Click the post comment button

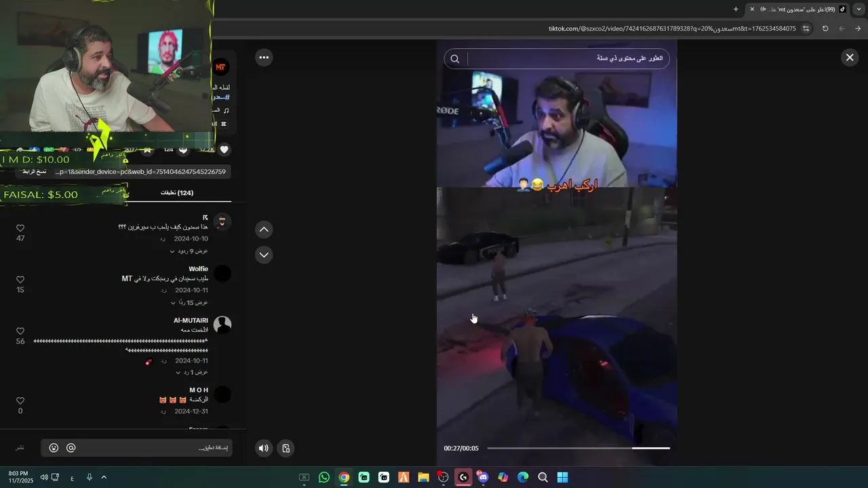coord(20,448)
